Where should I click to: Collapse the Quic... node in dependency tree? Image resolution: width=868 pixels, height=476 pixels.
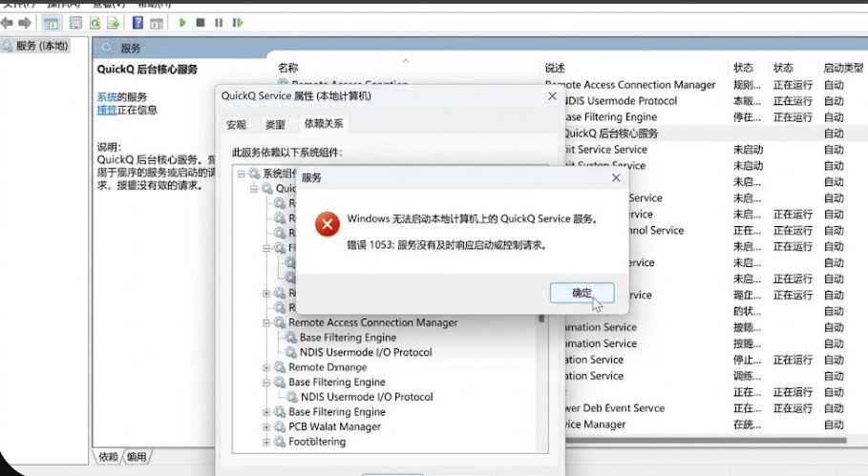point(254,189)
